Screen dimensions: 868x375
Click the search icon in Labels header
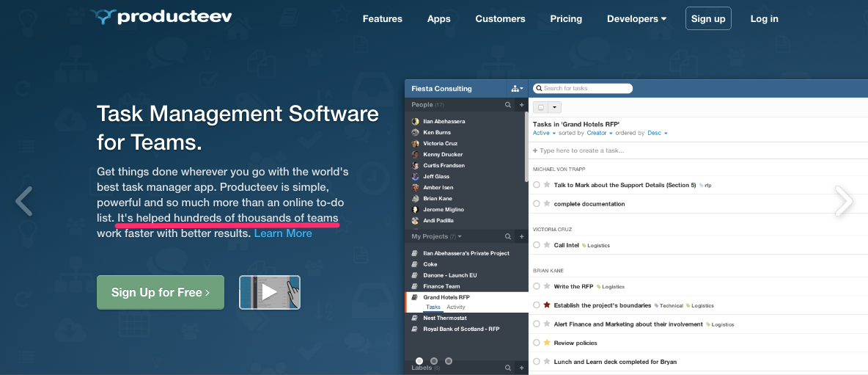click(507, 368)
